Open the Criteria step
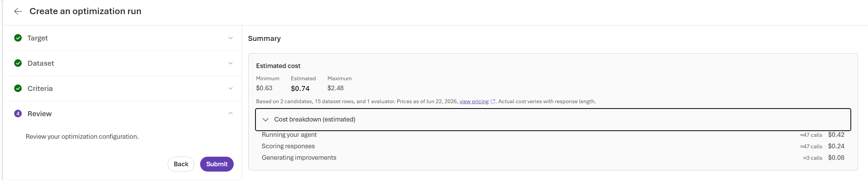Viewport: 868px width, 180px height. [122, 88]
